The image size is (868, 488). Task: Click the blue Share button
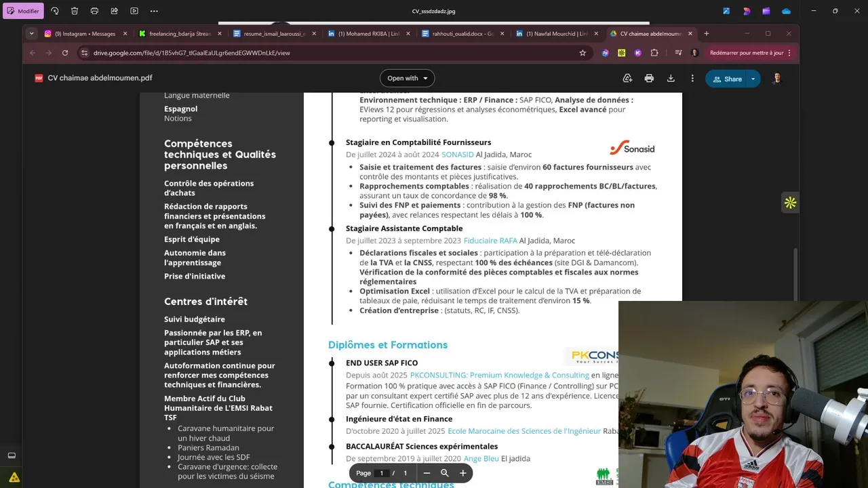tap(726, 79)
